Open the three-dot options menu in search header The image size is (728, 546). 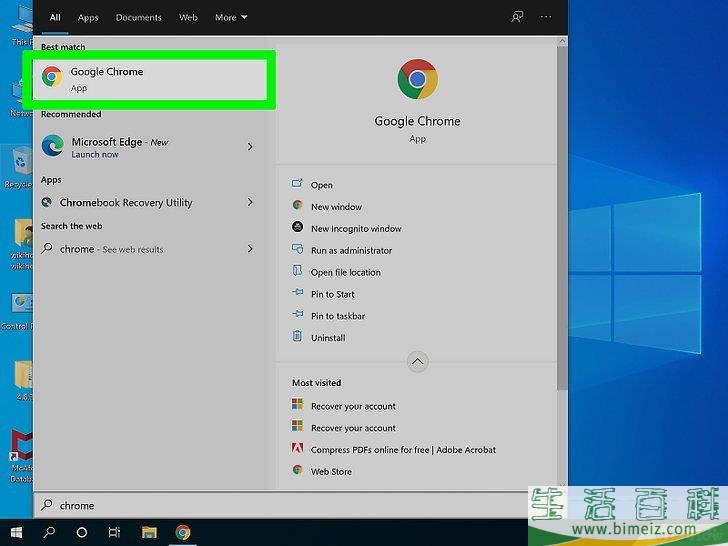(x=546, y=17)
